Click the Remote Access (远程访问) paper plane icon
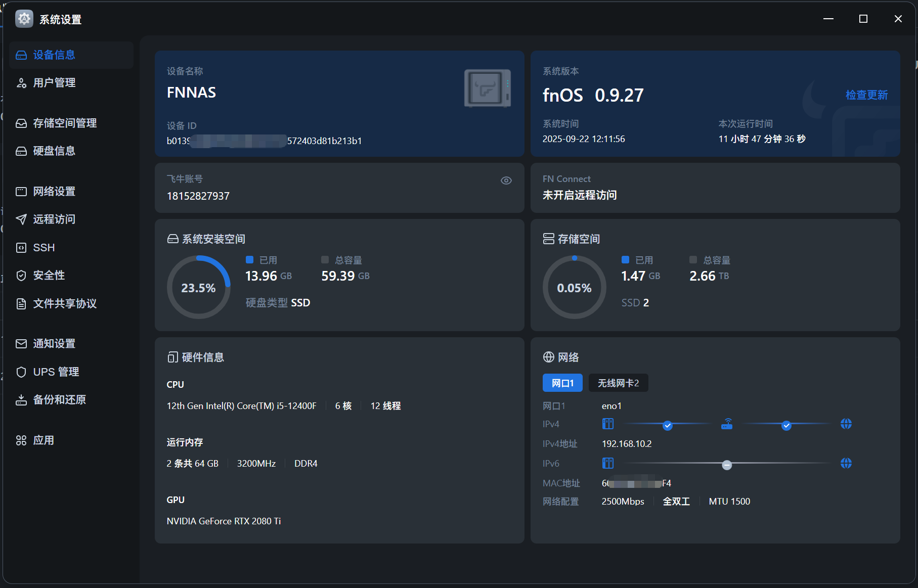 pyautogui.click(x=21, y=219)
